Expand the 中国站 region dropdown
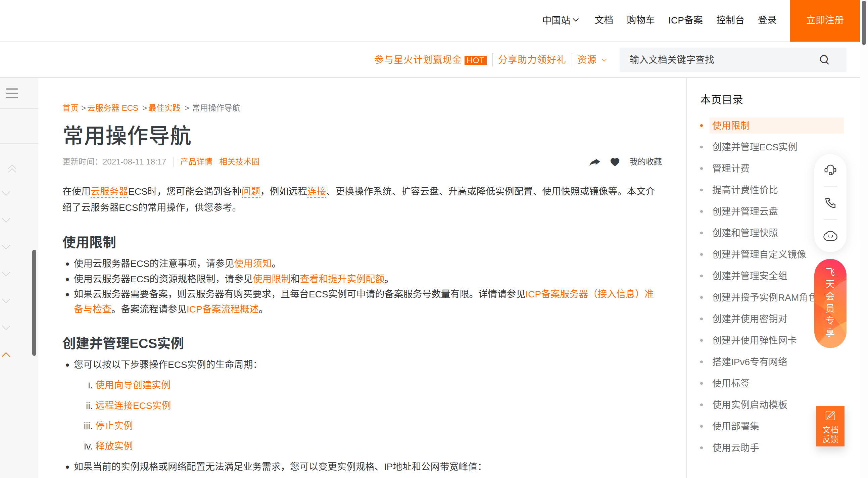 pyautogui.click(x=560, y=20)
